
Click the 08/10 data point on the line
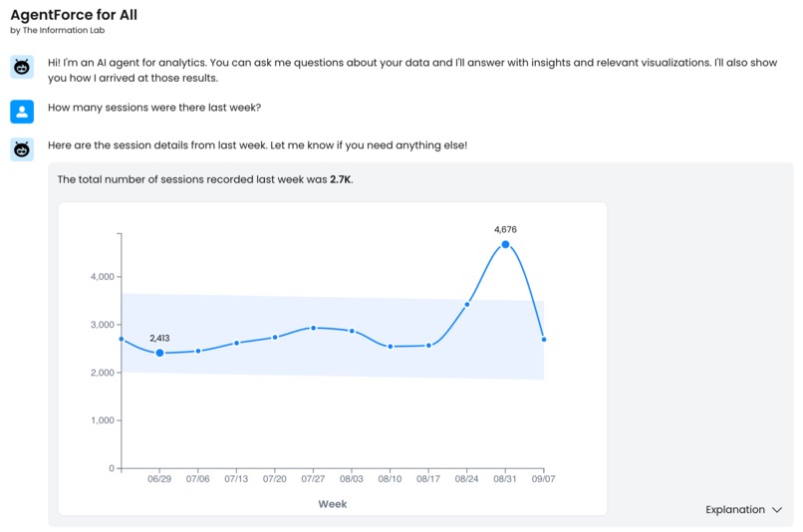click(x=391, y=347)
